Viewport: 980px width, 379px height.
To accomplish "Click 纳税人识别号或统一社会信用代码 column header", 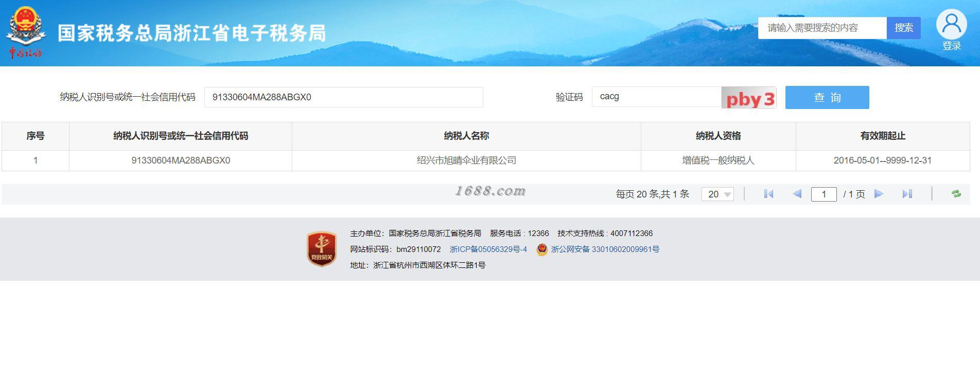I will pos(181,136).
